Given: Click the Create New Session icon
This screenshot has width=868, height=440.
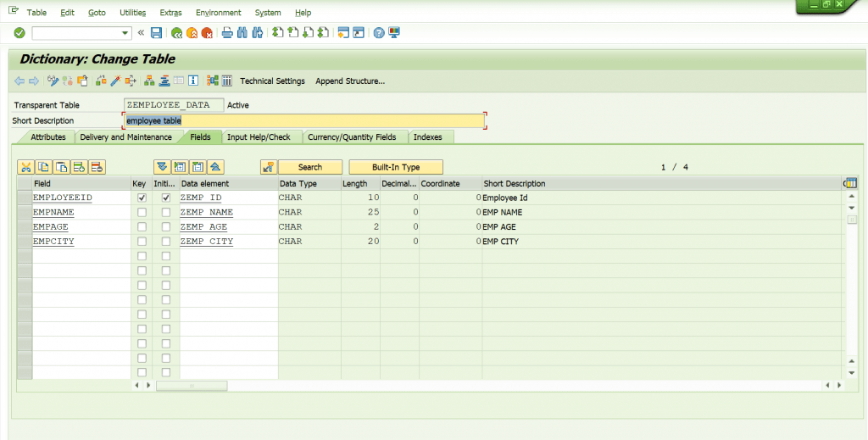Looking at the screenshot, I should 343,33.
